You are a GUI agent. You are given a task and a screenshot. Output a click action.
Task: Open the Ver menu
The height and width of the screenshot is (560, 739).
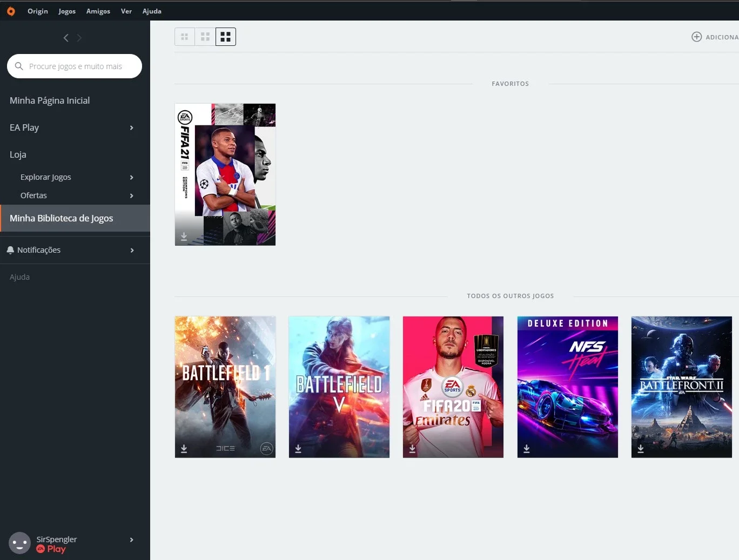[126, 11]
